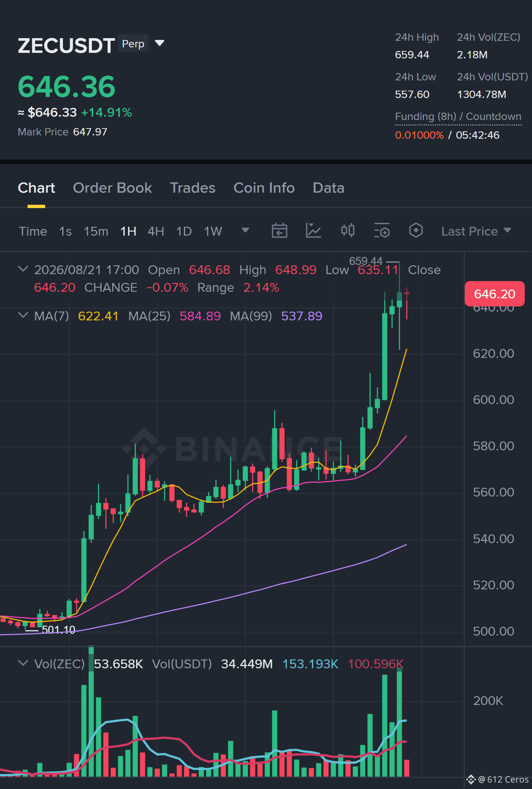This screenshot has height=789, width=532.
Task: Click the Perp contract badge
Action: [x=133, y=44]
